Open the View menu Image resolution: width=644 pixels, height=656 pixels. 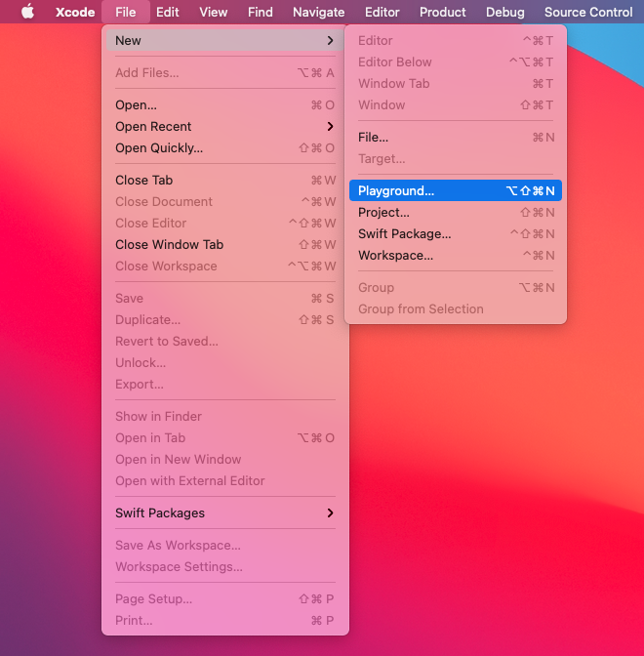point(214,12)
